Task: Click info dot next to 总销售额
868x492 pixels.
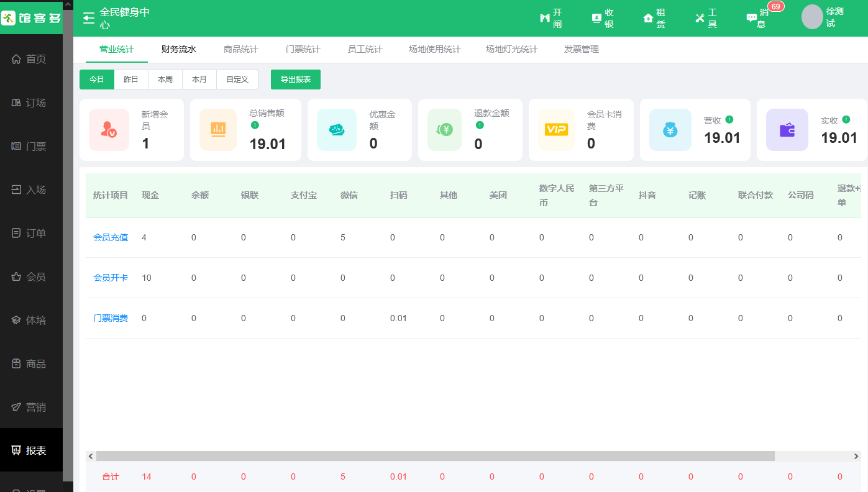Action: coord(255,125)
